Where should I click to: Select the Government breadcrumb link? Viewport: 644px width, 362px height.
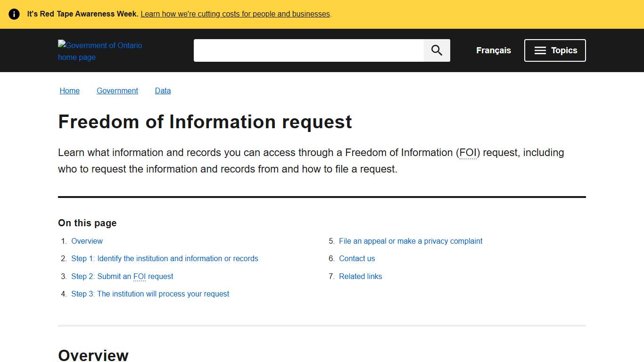[117, 90]
